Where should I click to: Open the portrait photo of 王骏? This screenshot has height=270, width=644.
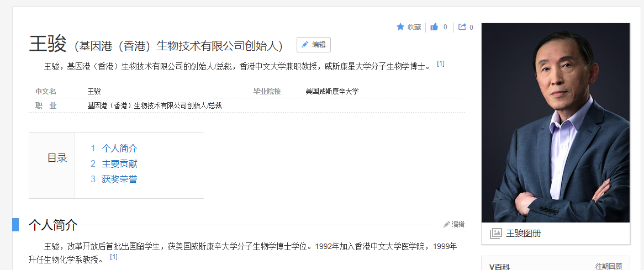coord(555,123)
